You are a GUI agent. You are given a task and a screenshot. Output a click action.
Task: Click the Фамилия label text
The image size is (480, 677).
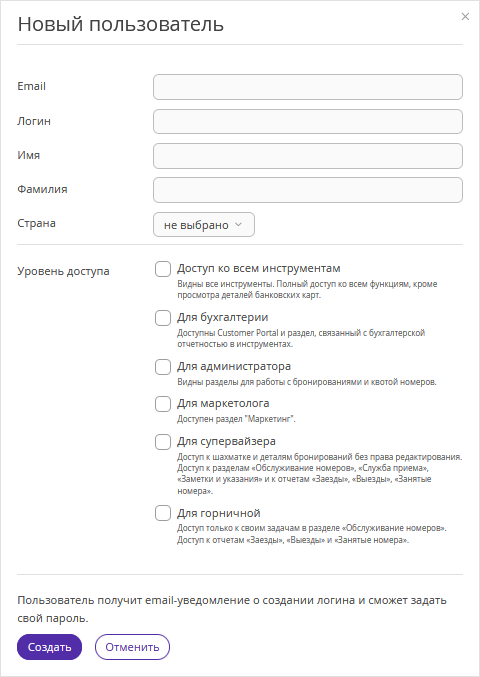[42, 190]
